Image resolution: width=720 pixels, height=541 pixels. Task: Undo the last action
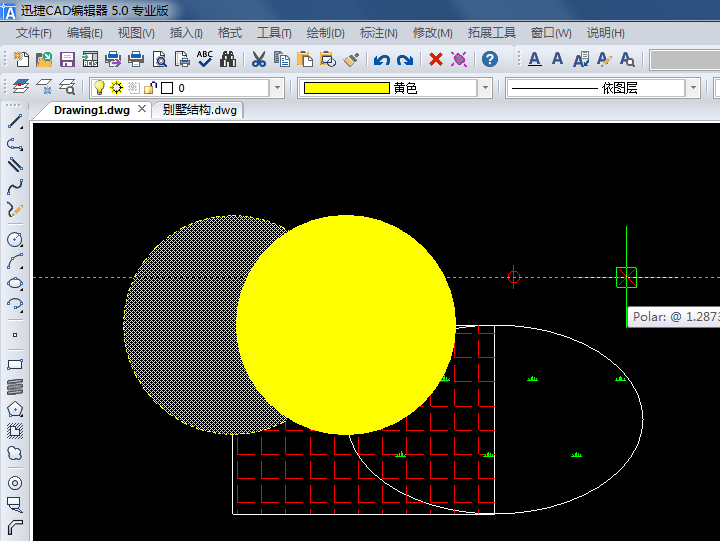click(x=382, y=60)
